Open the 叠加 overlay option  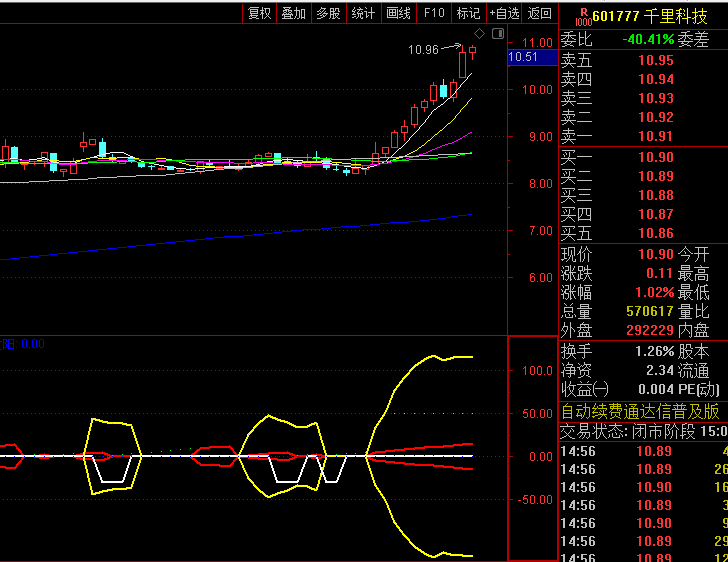(293, 13)
